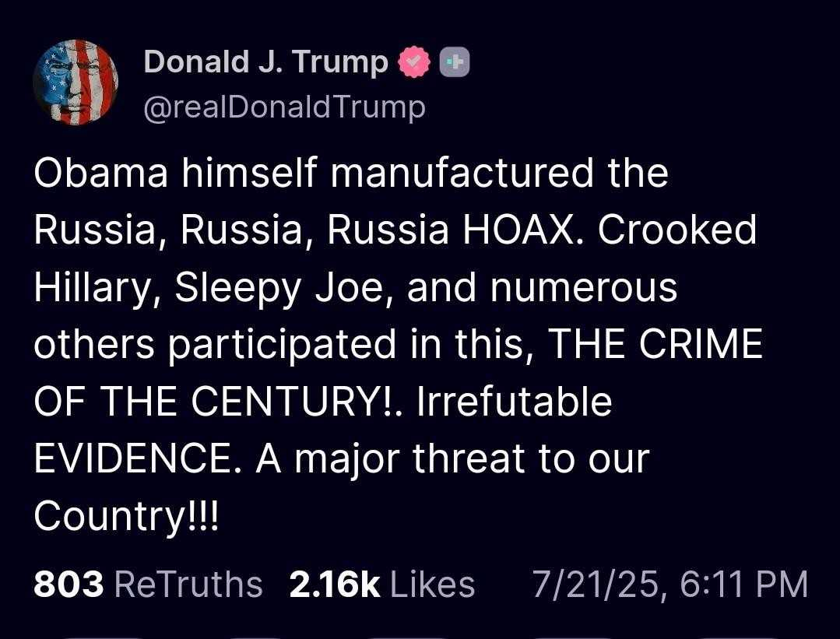View the ReTruths label list
The height and width of the screenshot is (639, 840).
188,584
